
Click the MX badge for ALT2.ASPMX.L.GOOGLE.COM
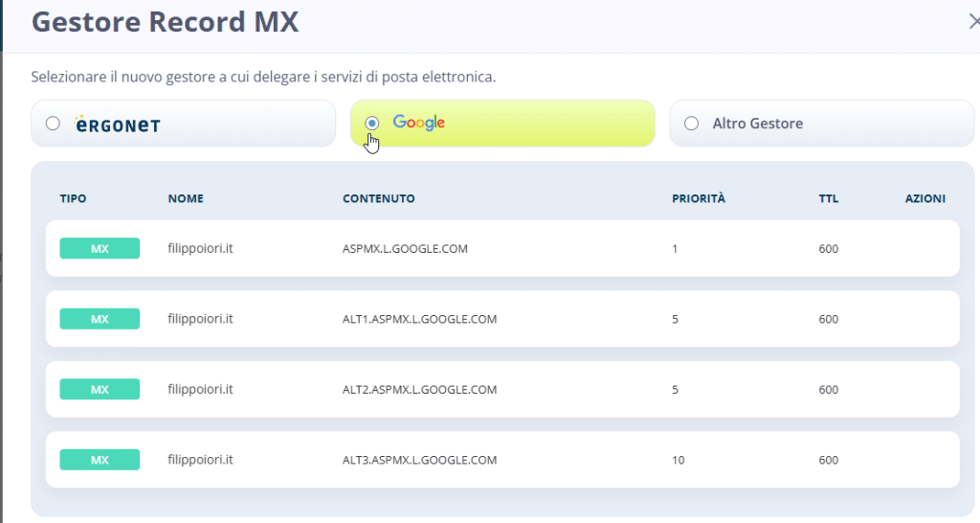coord(100,389)
